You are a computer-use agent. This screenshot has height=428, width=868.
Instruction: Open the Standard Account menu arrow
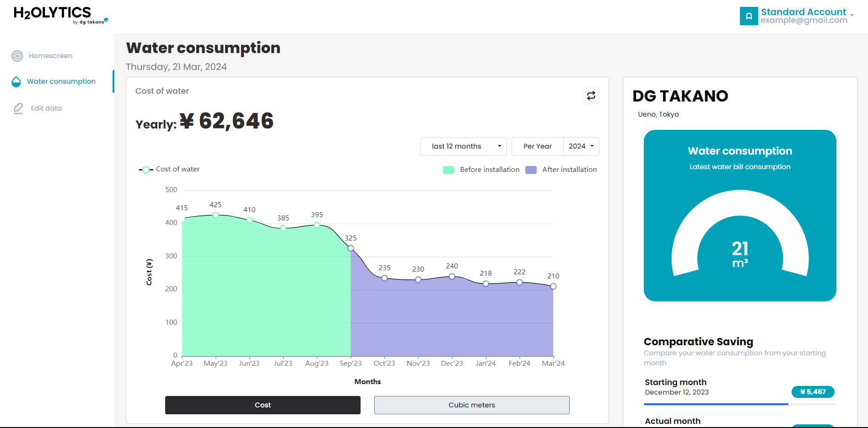pyautogui.click(x=852, y=15)
